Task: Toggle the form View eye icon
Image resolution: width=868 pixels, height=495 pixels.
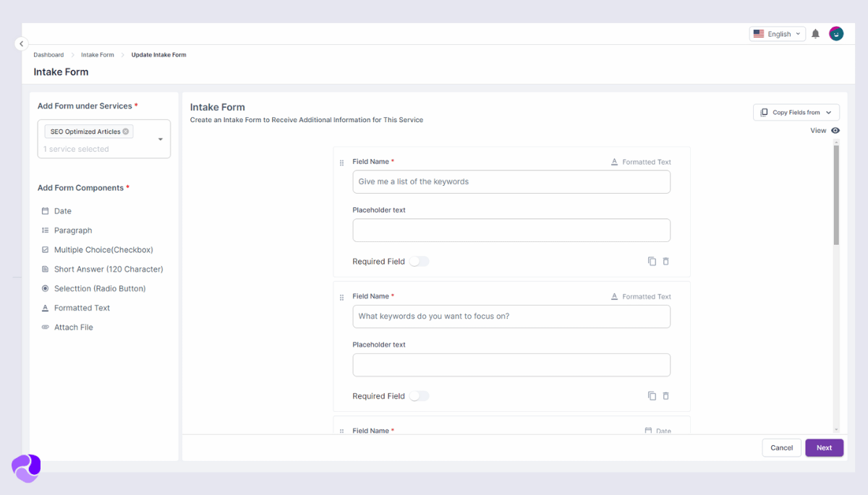Action: click(835, 130)
